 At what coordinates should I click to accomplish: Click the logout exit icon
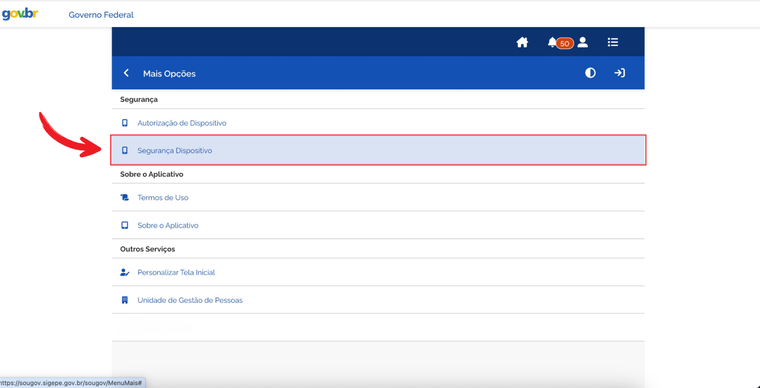pyautogui.click(x=619, y=73)
